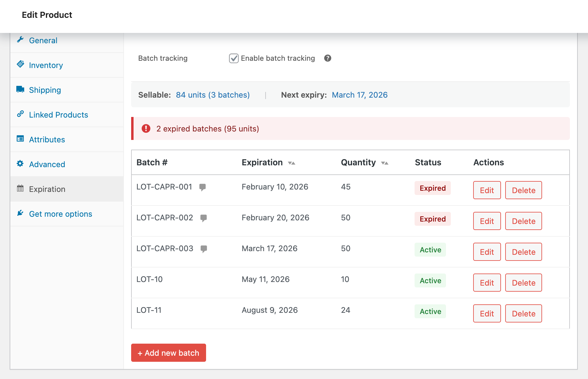Select the Advanced gear icon

coord(20,164)
